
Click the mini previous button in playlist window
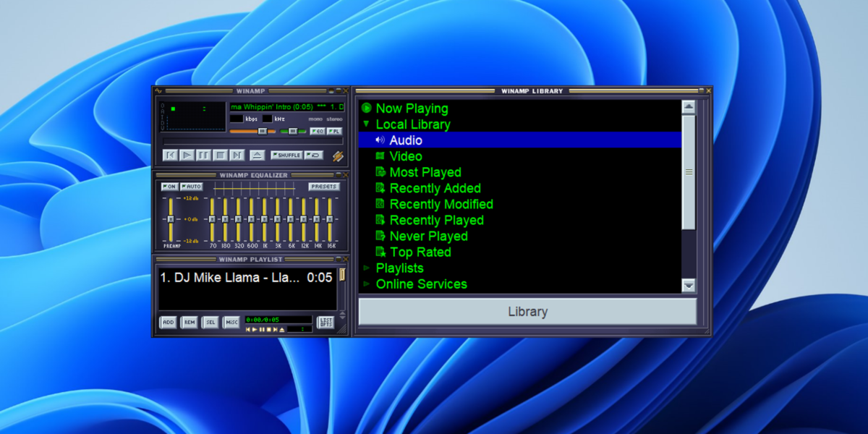[x=247, y=330]
